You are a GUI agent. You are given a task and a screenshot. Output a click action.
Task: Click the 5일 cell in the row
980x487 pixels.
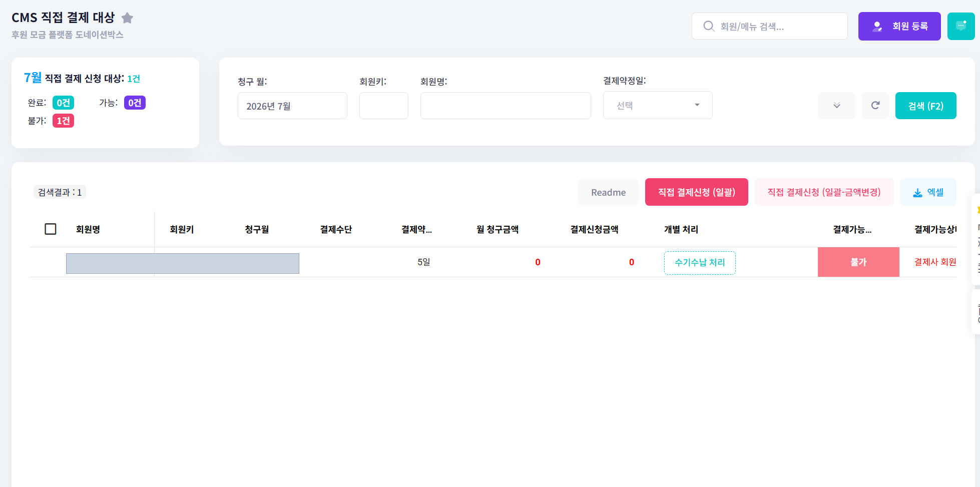click(x=423, y=262)
